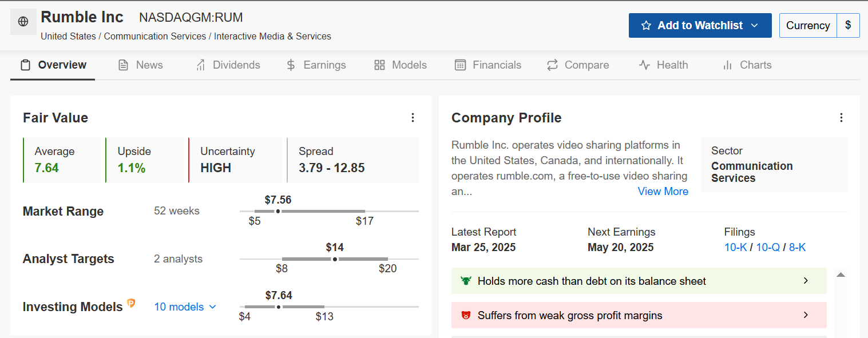Viewport: 868px width, 338px height.
Task: Click the growth chart icon on Dividends
Action: pos(200,65)
